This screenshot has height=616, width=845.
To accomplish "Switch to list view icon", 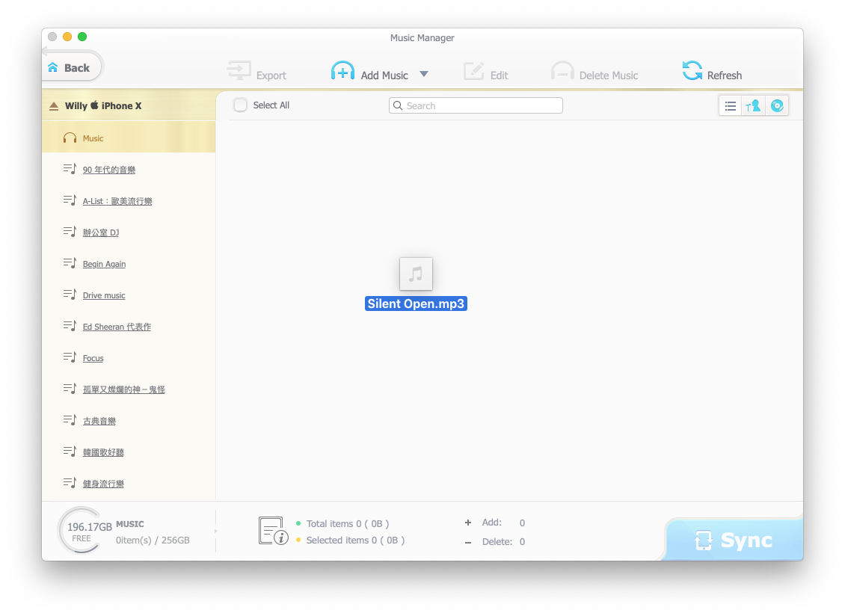I will pyautogui.click(x=731, y=105).
